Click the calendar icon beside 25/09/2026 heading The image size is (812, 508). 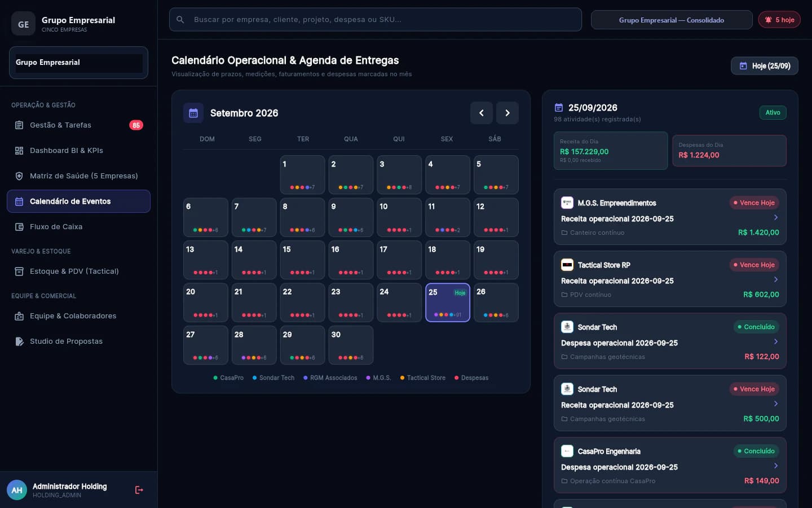[x=559, y=108]
